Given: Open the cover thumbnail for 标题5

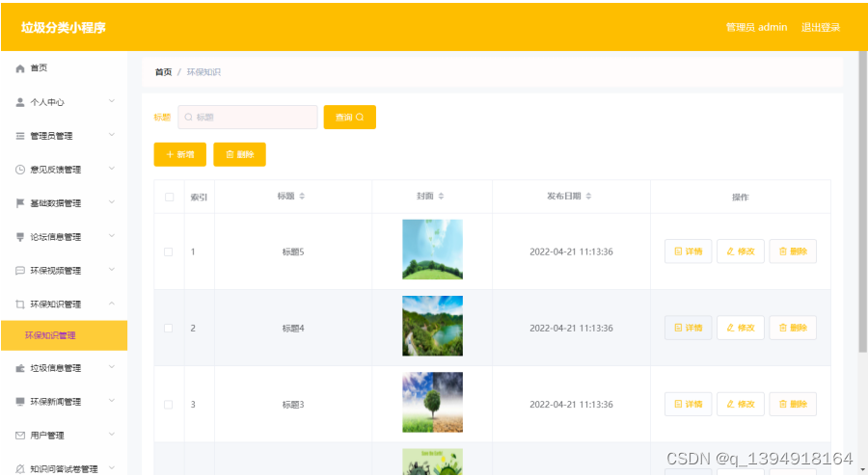Looking at the screenshot, I should 432,250.
